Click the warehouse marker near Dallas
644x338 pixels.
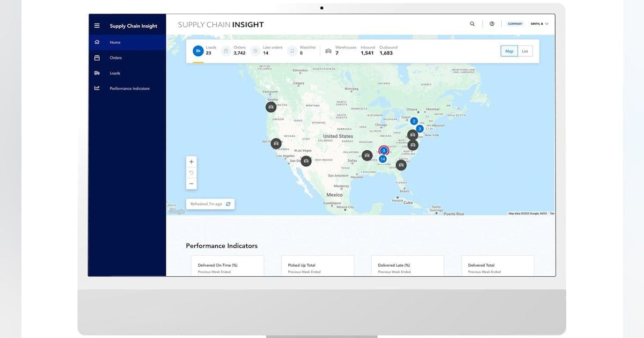pos(367,156)
